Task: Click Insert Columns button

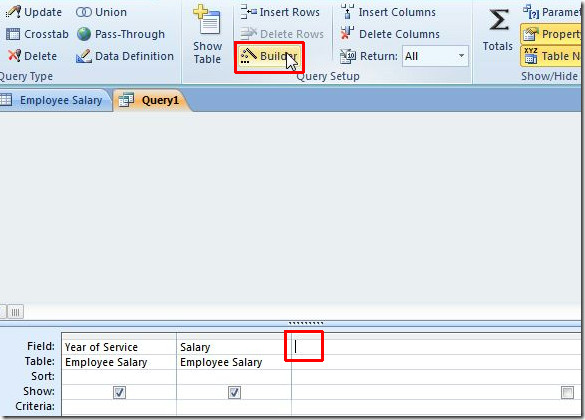Action: pyautogui.click(x=388, y=12)
